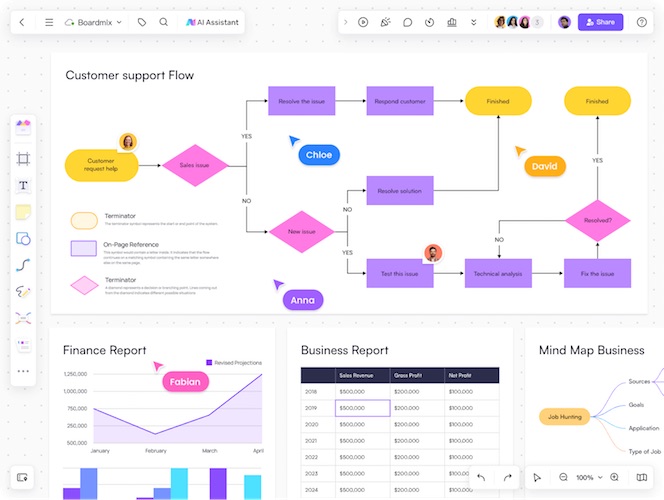Open the Mind Map tool
Viewport: 664px width, 500px height.
point(23,318)
